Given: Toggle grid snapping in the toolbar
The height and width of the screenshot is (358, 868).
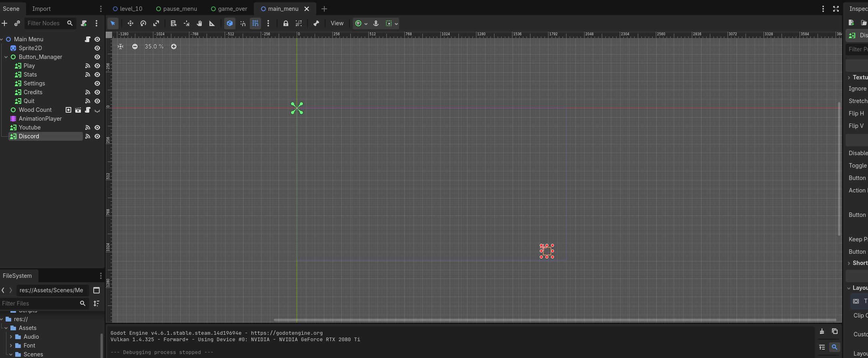Looking at the screenshot, I should tap(255, 24).
